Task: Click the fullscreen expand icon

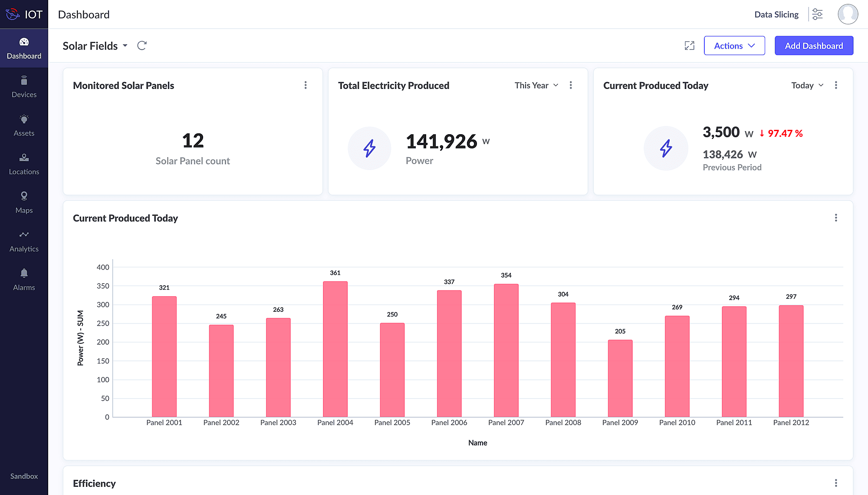Action: click(689, 46)
